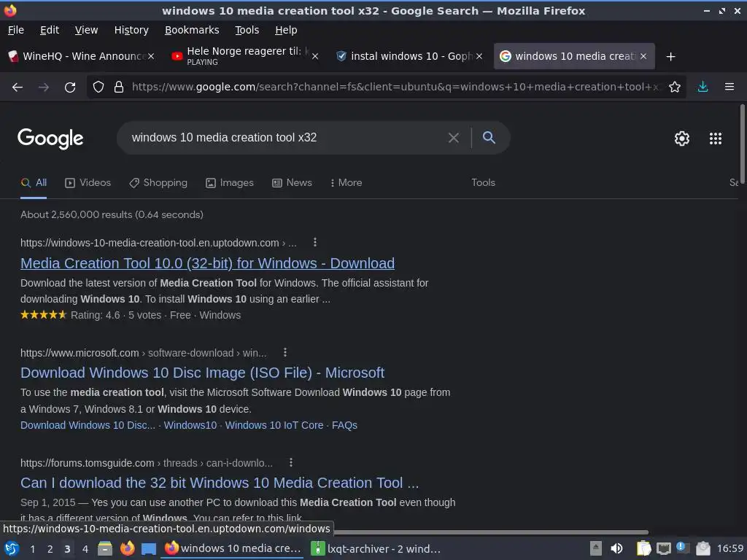Open the search Tools options
This screenshot has height=560, width=747.
[483, 183]
